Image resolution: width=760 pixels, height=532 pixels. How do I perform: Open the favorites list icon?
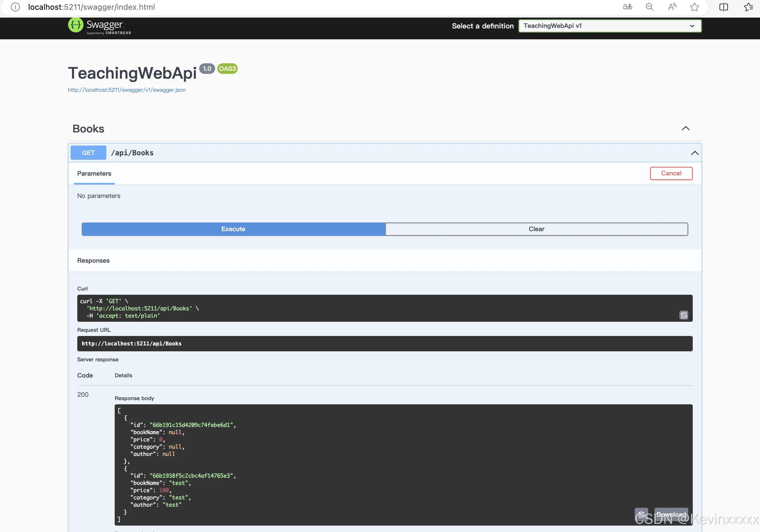coord(748,7)
